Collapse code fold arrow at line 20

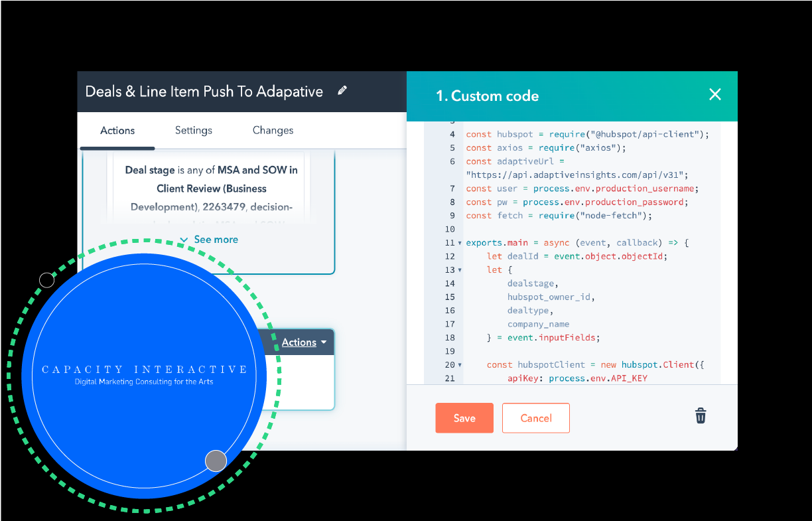(x=460, y=365)
